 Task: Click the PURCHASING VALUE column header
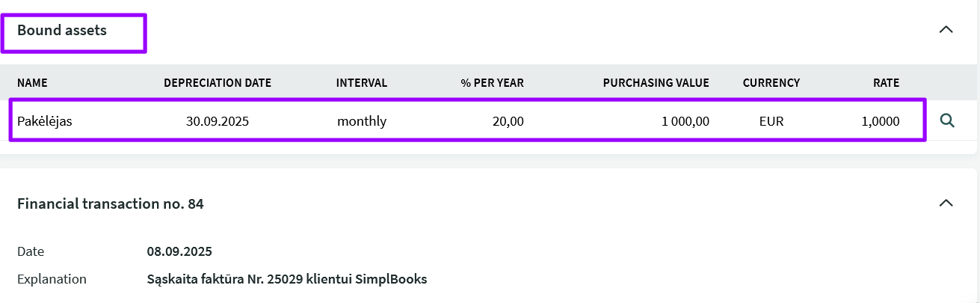pos(656,83)
